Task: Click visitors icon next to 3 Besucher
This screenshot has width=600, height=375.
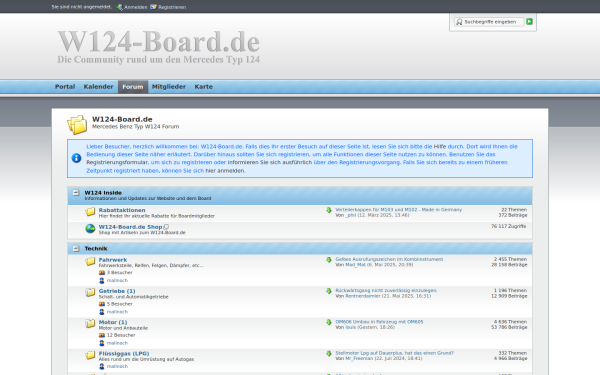Action: point(102,273)
